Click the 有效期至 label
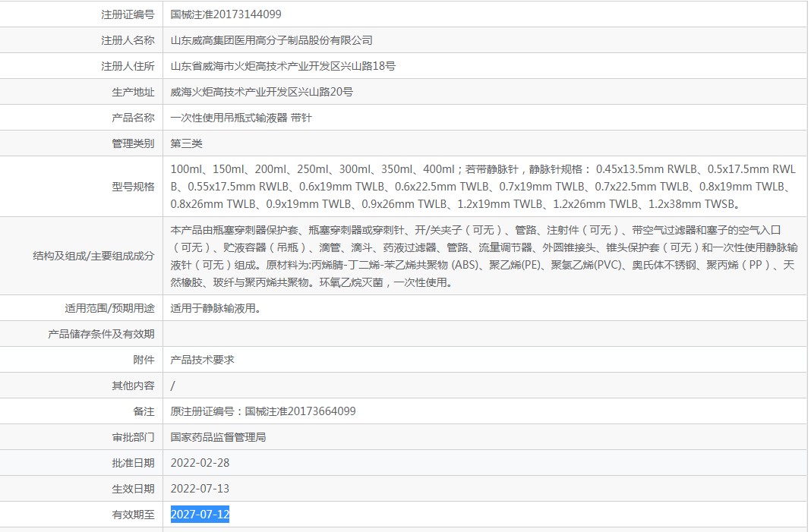The height and width of the screenshot is (532, 811). [x=133, y=515]
